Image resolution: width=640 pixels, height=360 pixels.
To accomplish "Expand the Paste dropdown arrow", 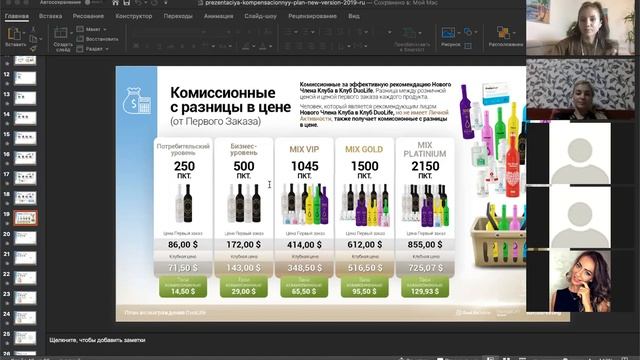I will pyautogui.click(x=24, y=33).
